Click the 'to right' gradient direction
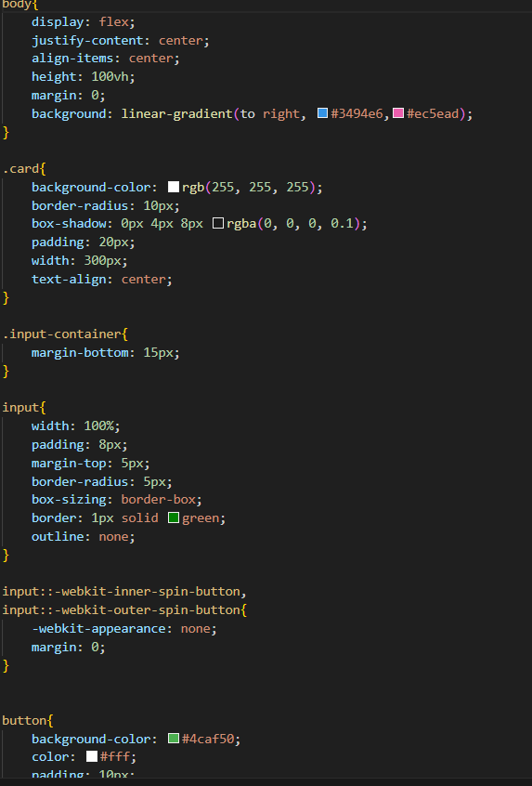Viewport: 532px width, 786px height. click(269, 113)
